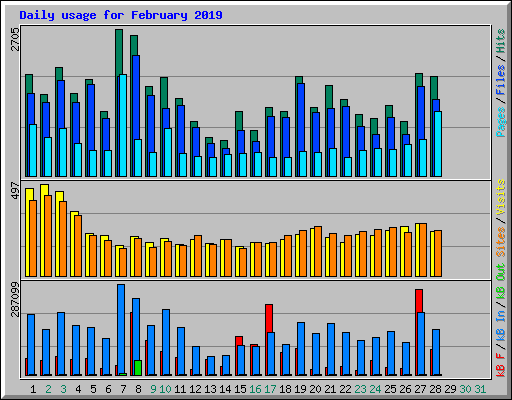Click the orange visits bar for day 20
The image size is (512, 400).
tap(318, 251)
